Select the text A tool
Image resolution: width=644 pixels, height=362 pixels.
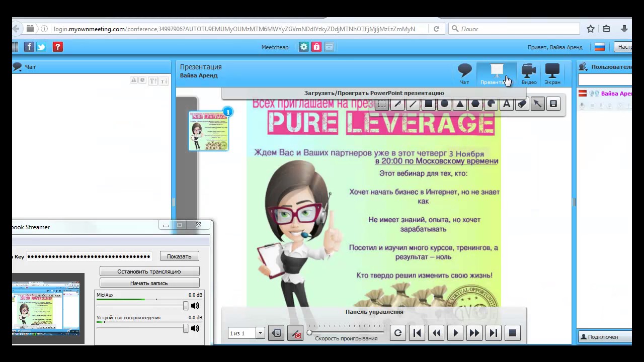507,104
